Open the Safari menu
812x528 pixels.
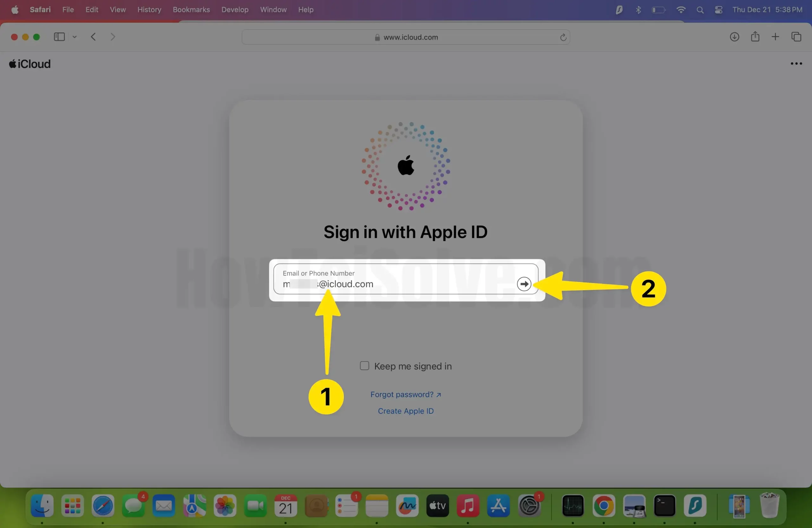click(40, 10)
